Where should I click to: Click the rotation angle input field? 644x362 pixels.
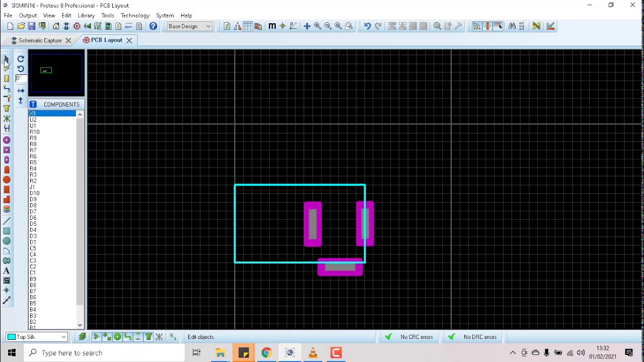(x=21, y=78)
